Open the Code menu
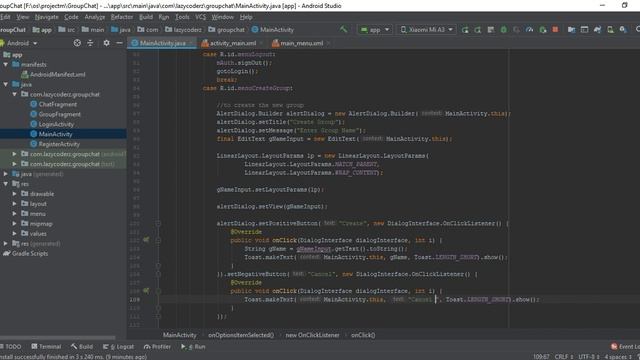This screenshot has width=640, height=360. [x=71, y=17]
